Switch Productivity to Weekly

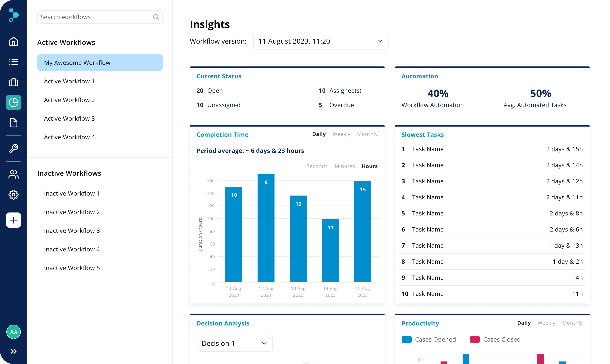click(546, 323)
